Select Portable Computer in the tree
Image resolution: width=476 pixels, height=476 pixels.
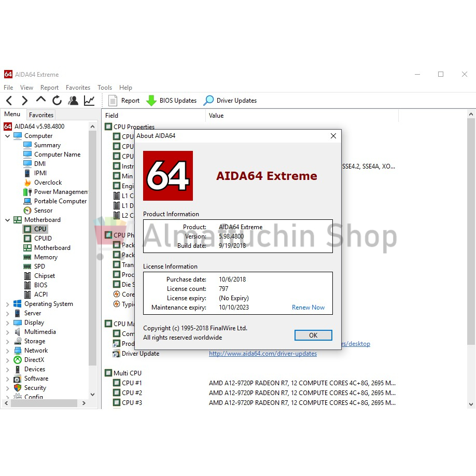[61, 201]
